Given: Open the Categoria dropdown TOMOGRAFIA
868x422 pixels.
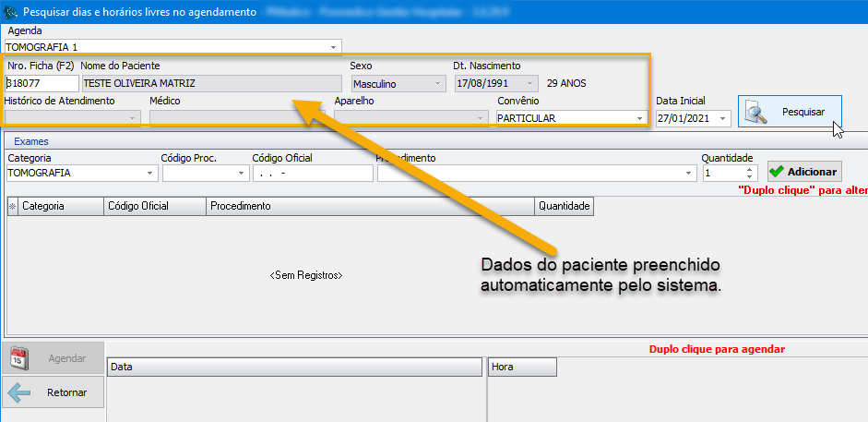Looking at the screenshot, I should (x=150, y=173).
